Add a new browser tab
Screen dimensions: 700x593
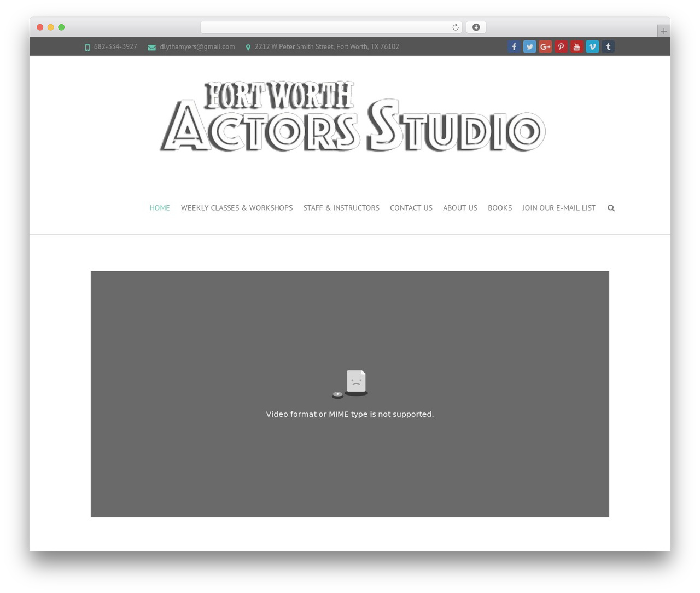click(664, 31)
